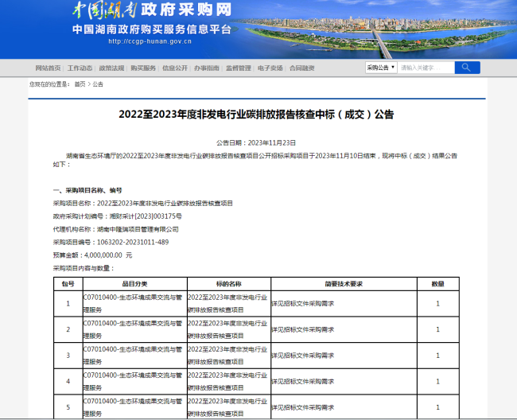Viewport: 517px width, 420px height.
Task: Click the 首页 breadcrumb link
Action: [80, 84]
